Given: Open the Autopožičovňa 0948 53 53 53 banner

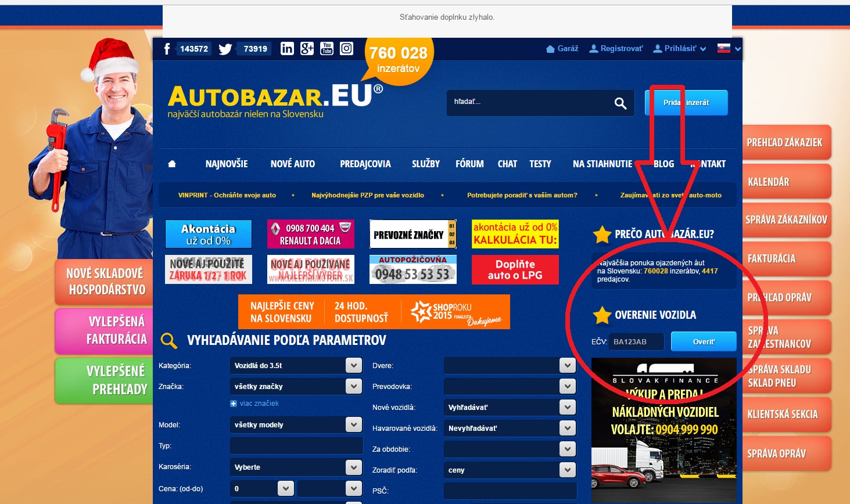Looking at the screenshot, I should [413, 269].
